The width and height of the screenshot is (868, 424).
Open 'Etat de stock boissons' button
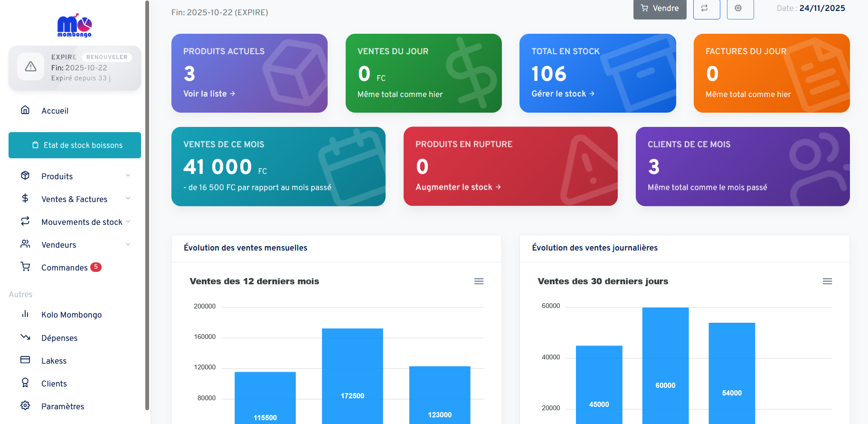(x=75, y=145)
